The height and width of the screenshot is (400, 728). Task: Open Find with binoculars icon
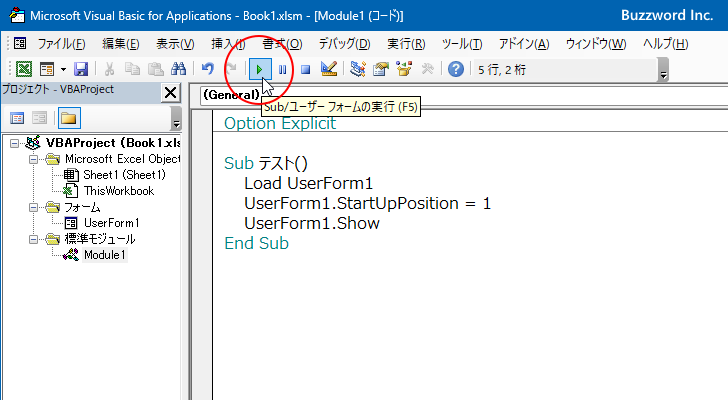178,70
